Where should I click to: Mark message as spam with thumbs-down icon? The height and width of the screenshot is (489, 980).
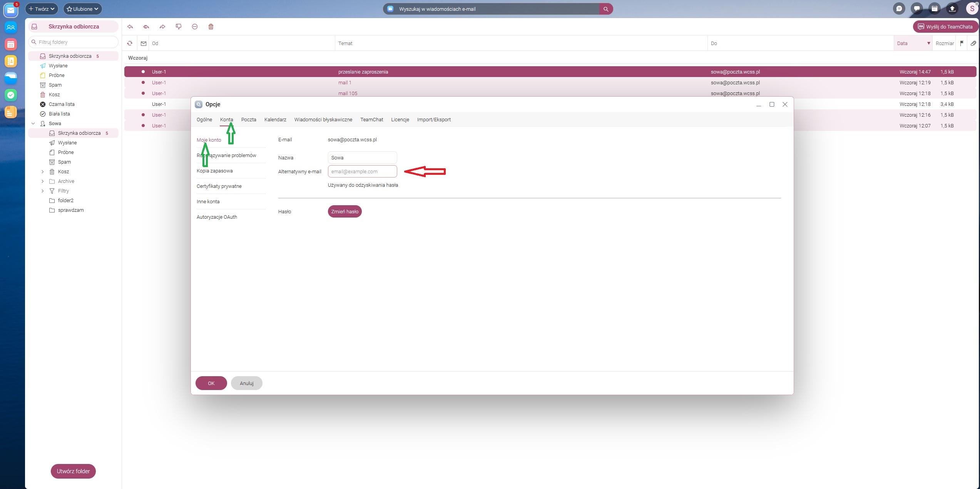[x=179, y=27]
